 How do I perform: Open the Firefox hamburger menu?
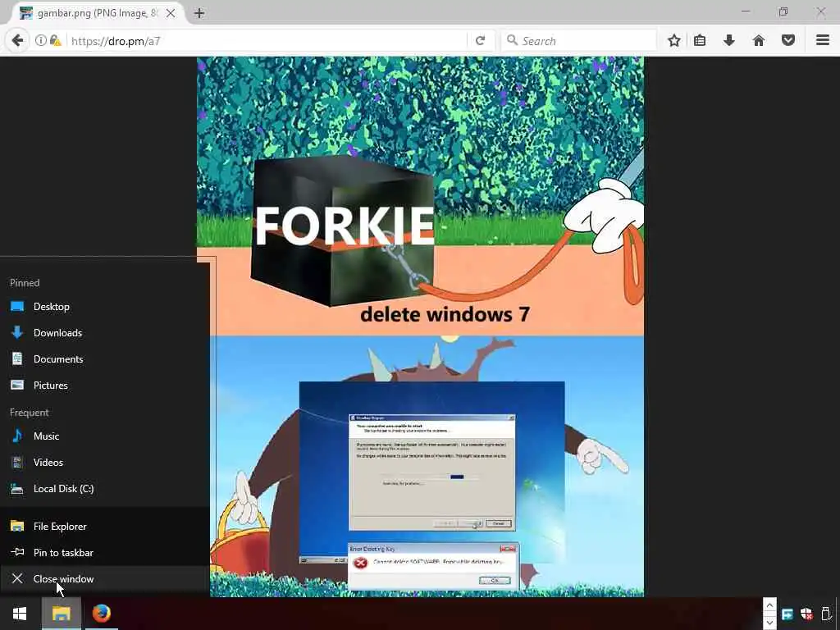pyautogui.click(x=823, y=41)
